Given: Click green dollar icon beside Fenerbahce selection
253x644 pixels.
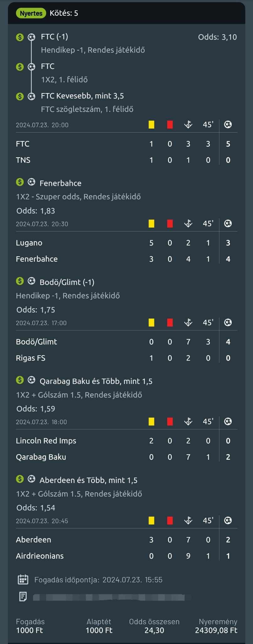Looking at the screenshot, I should click(20, 182).
